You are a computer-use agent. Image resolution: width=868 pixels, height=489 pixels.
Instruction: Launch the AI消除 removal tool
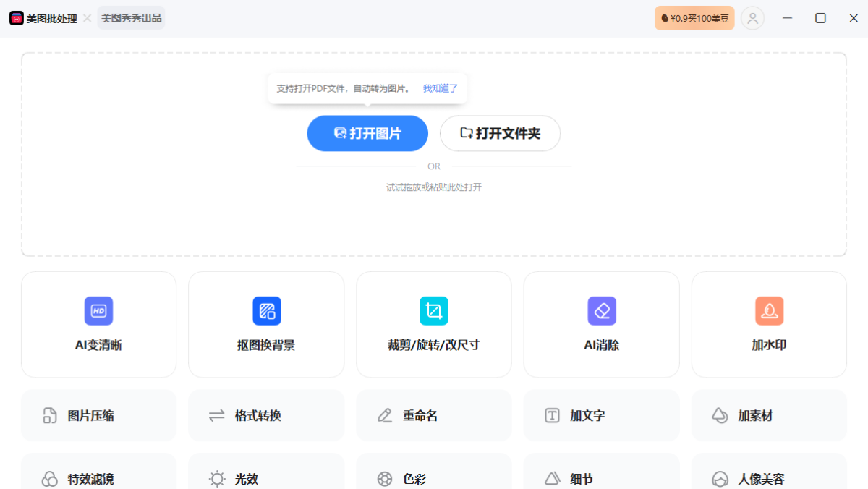[x=601, y=324]
